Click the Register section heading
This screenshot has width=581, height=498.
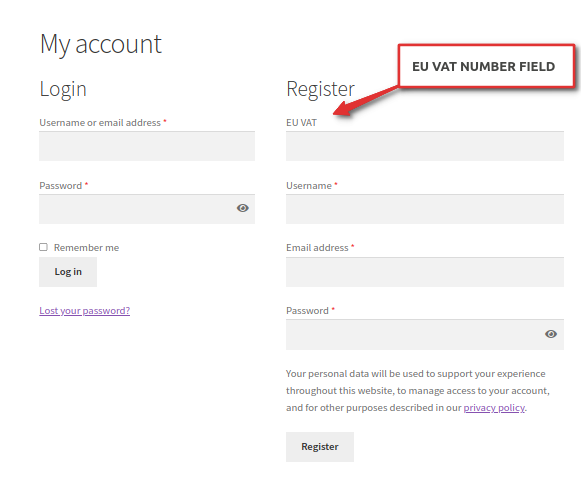click(321, 89)
